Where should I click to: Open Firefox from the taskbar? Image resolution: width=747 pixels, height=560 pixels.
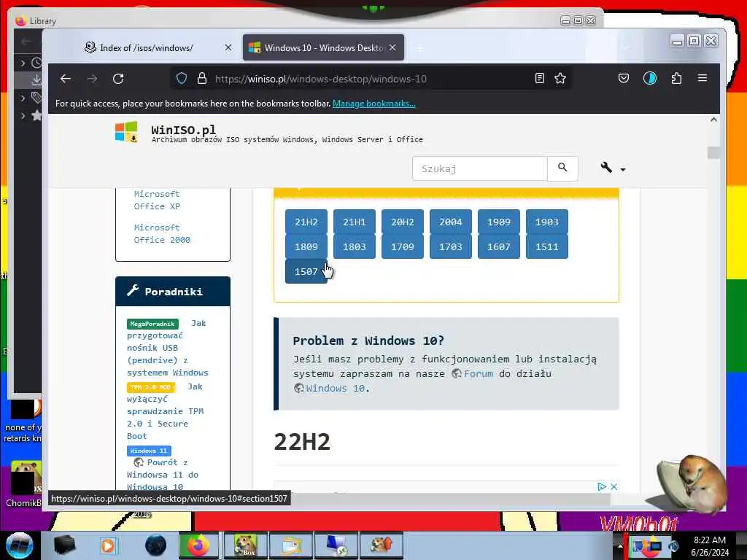pos(198,545)
